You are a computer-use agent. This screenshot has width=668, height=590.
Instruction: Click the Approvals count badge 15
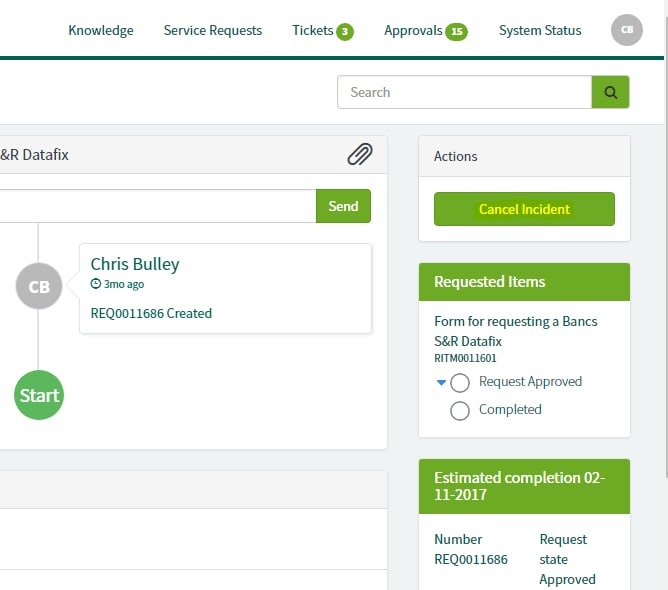tap(456, 31)
